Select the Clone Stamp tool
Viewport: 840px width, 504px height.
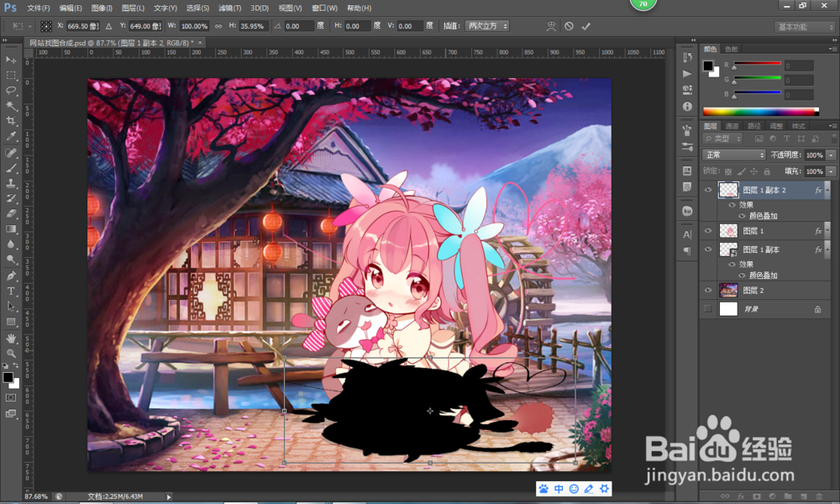[x=11, y=183]
